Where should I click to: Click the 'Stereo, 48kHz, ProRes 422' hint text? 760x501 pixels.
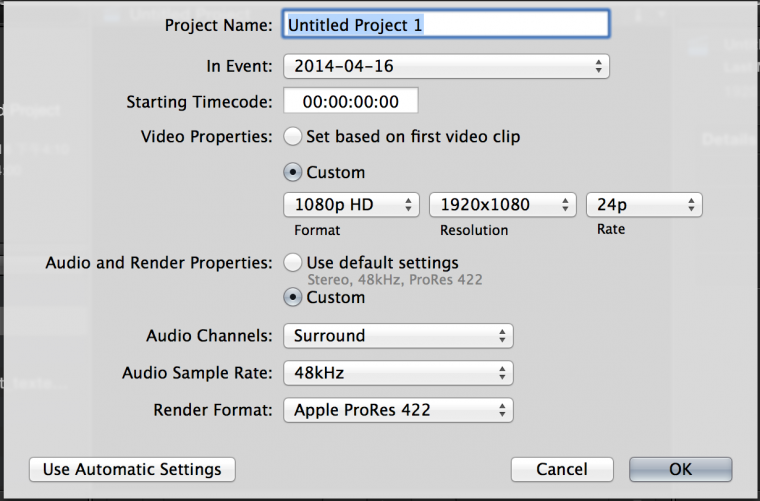point(394,280)
